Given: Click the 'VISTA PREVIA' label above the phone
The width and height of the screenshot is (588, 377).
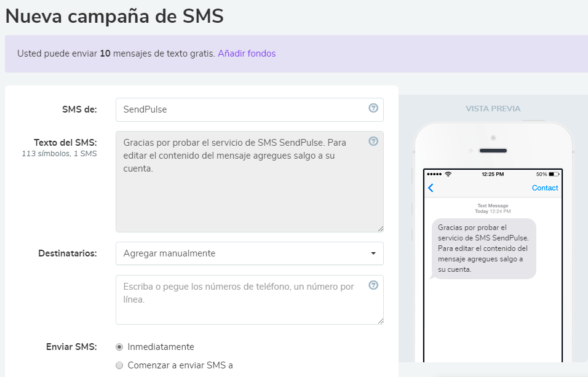Looking at the screenshot, I should coord(493,109).
